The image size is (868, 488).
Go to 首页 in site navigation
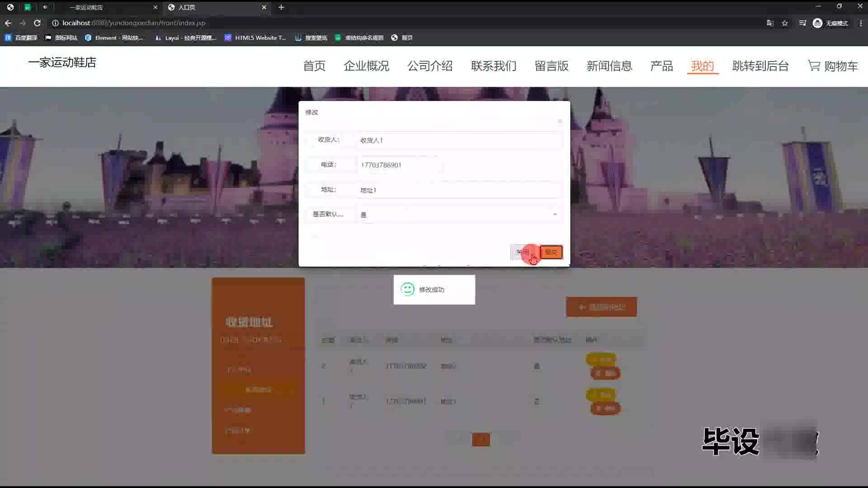[314, 66]
